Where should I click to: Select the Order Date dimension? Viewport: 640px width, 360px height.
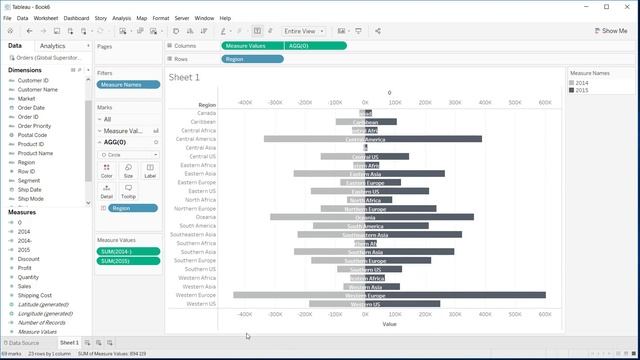31,108
